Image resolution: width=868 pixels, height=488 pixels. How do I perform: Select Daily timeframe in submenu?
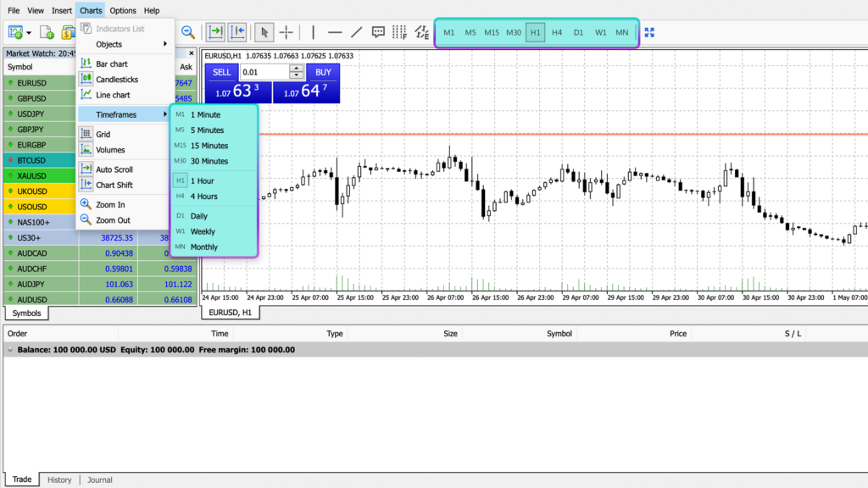click(x=214, y=216)
